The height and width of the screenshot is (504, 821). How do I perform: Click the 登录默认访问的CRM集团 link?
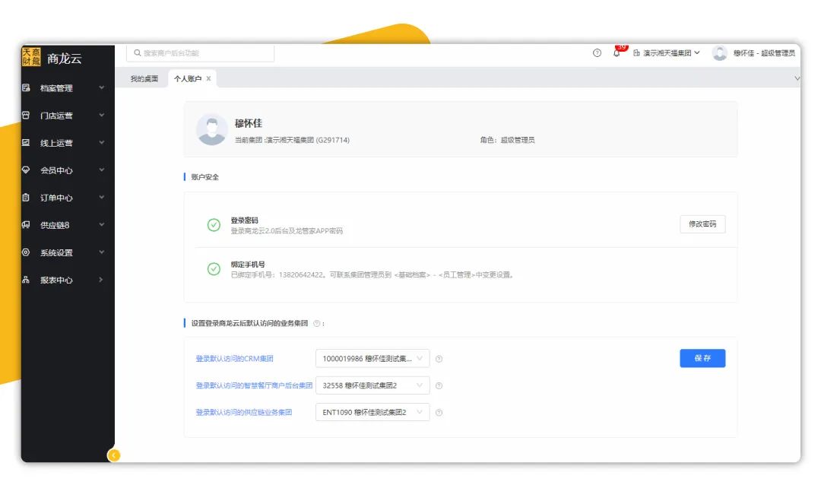[235, 359]
